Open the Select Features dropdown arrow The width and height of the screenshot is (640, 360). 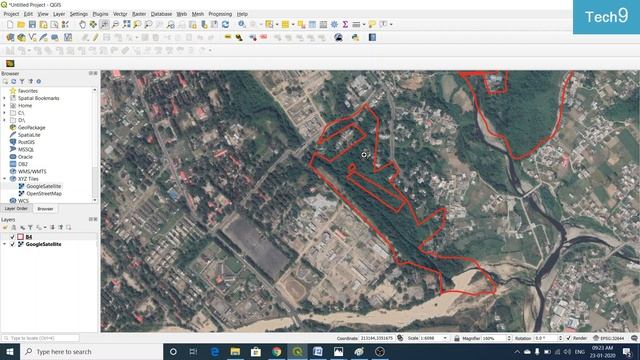tap(277, 24)
